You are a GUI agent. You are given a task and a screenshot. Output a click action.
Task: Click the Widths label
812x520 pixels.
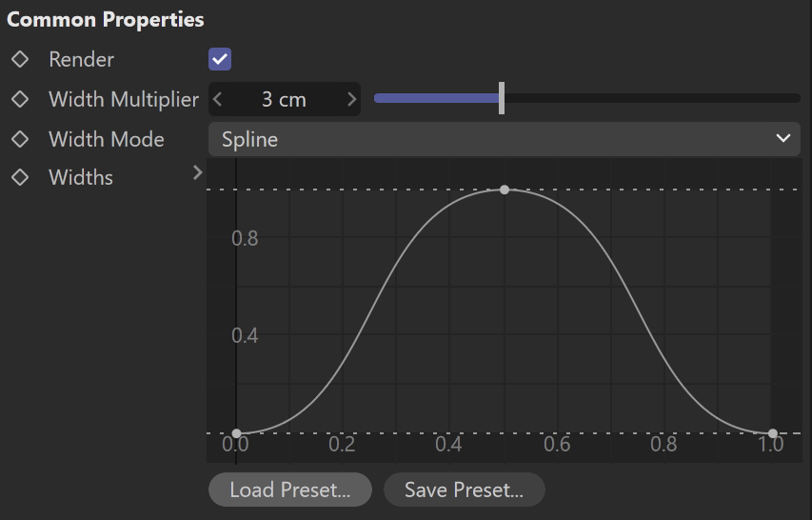[81, 177]
